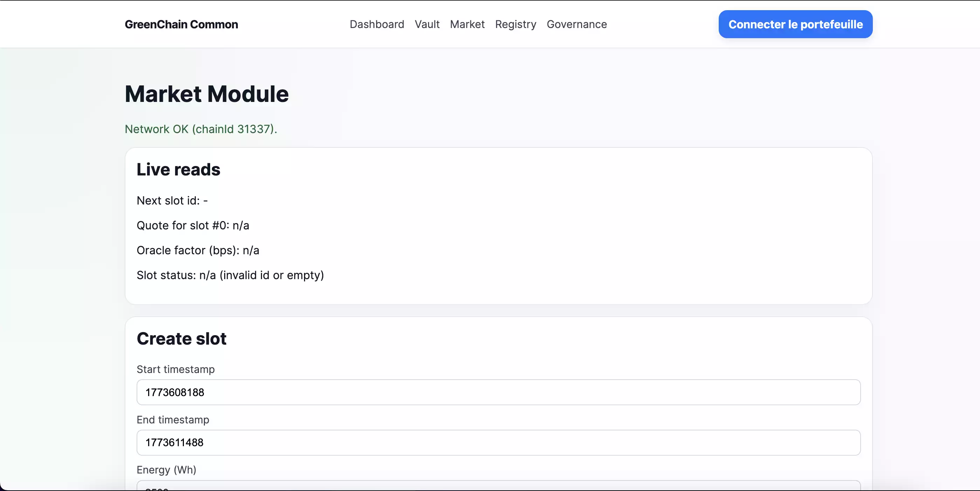Viewport: 980px width, 491px height.
Task: Click the Network OK chainId status text
Action: tap(200, 129)
